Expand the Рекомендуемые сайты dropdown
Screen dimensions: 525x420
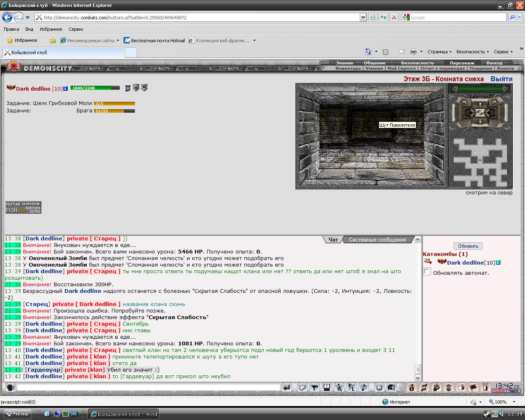pyautogui.click(x=118, y=41)
